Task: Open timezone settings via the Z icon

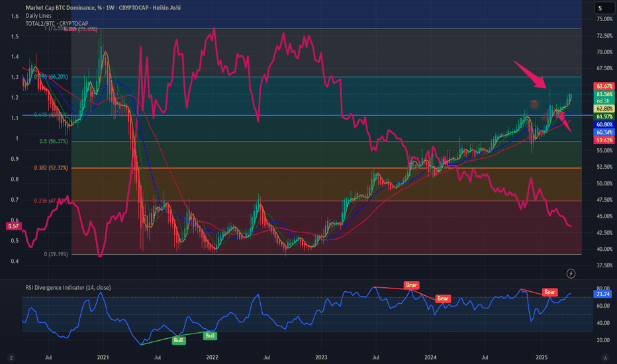Action: 11,357
